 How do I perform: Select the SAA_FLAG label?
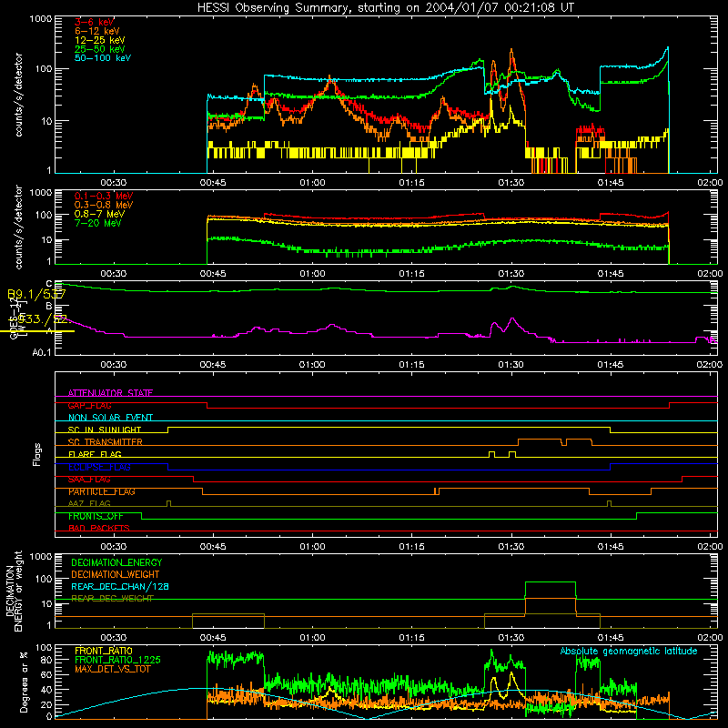(89, 480)
